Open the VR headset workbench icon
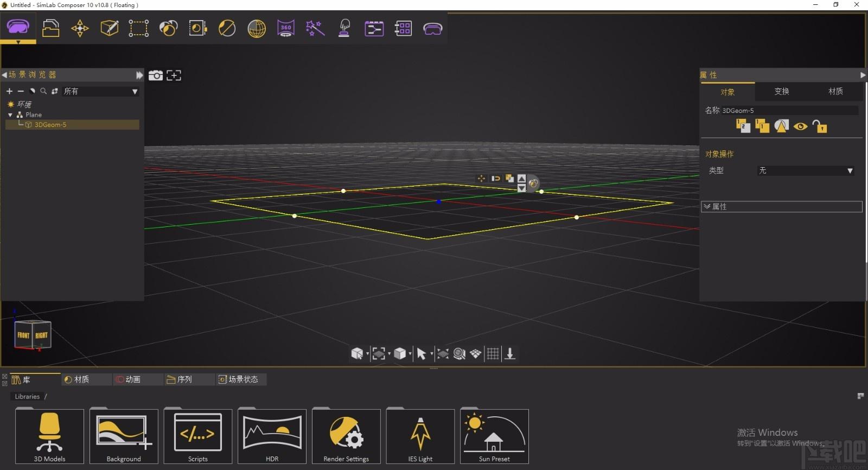Image resolution: width=868 pixels, height=470 pixels. [x=18, y=27]
